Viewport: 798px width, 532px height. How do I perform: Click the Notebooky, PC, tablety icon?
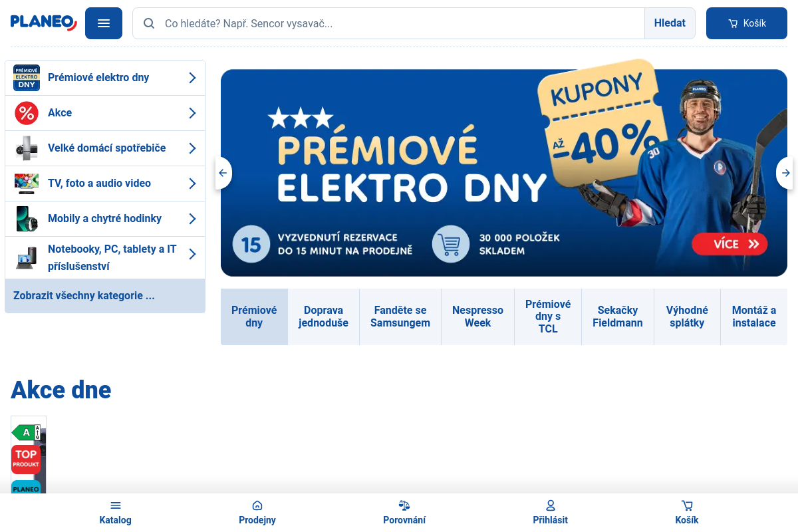coord(27,257)
